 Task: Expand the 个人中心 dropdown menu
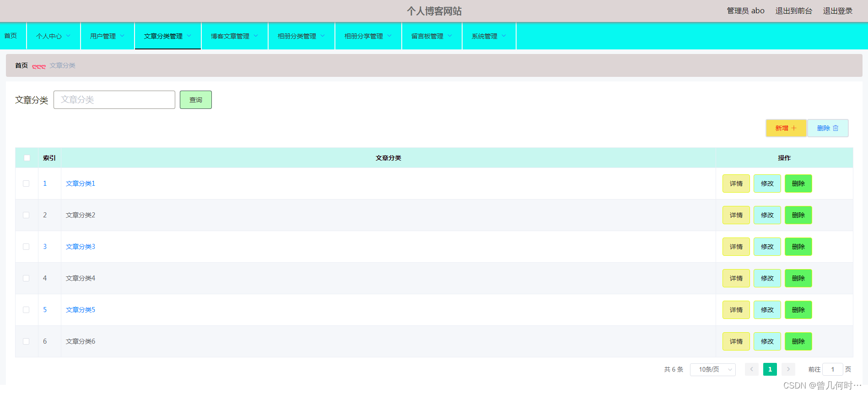(x=54, y=36)
